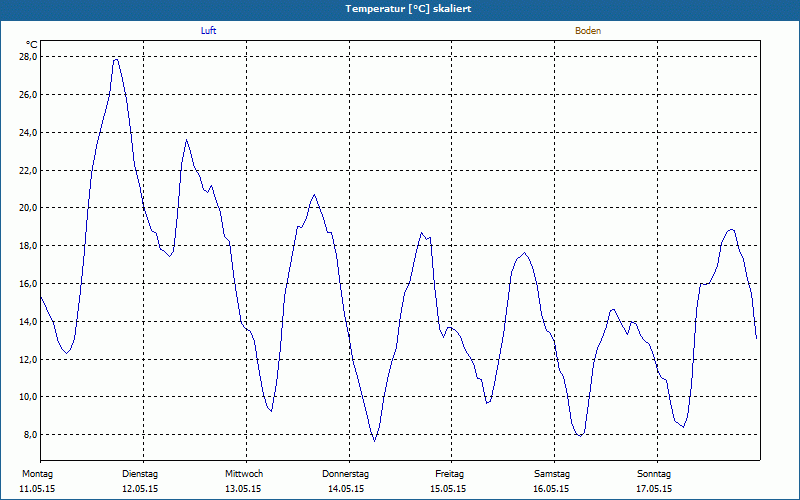Click the Donnerstag day label

pyautogui.click(x=345, y=474)
